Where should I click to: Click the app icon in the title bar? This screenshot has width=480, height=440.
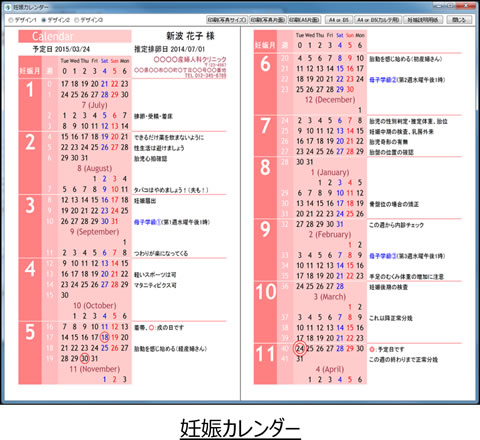(x=8, y=7)
